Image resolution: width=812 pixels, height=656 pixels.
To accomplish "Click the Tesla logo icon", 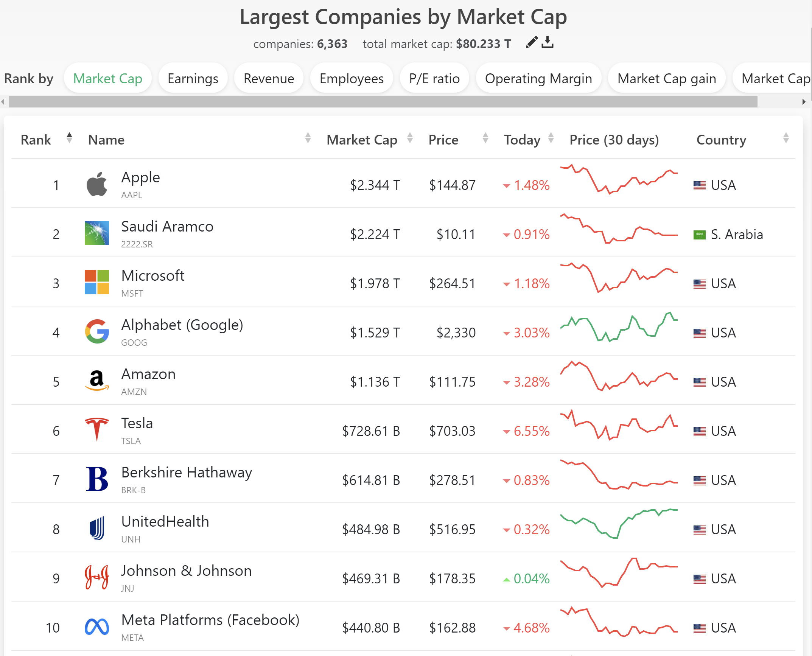I will (x=97, y=429).
